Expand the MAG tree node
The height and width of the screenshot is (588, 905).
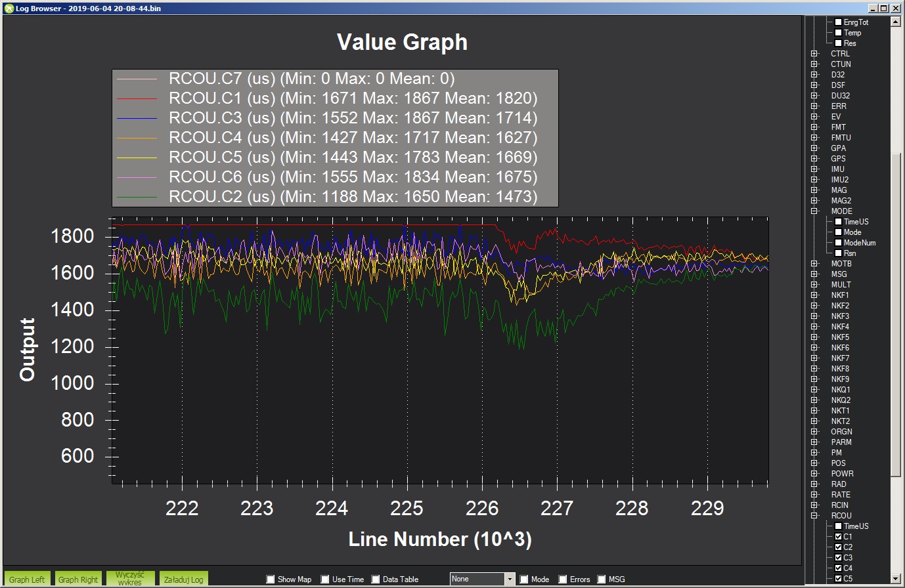[x=814, y=190]
